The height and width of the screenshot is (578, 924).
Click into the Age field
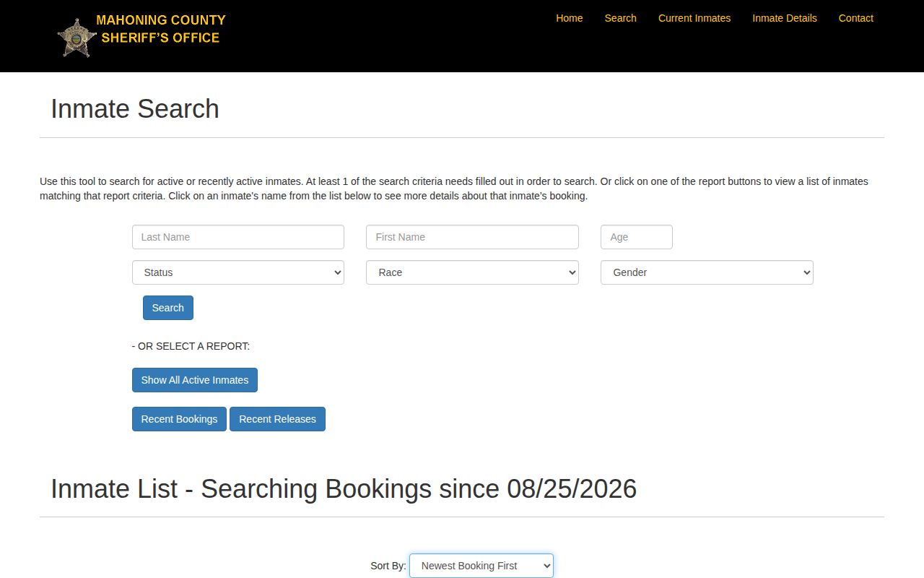[637, 237]
